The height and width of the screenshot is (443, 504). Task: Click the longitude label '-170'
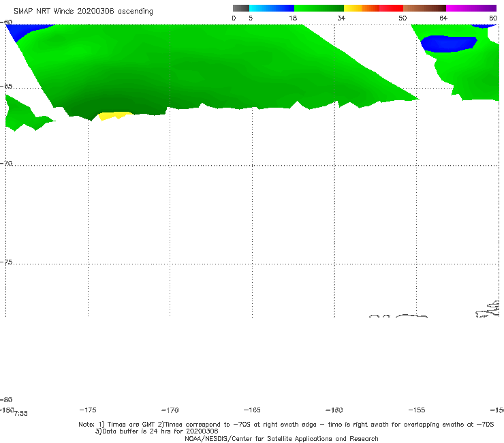pos(170,410)
